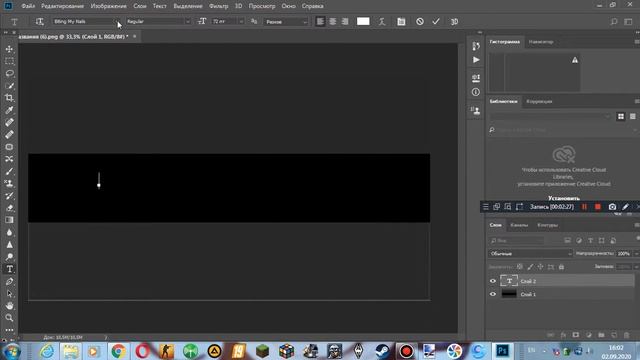Screen dimensions: 640x360
Task: Open the Изображение menu
Action: coord(108,6)
